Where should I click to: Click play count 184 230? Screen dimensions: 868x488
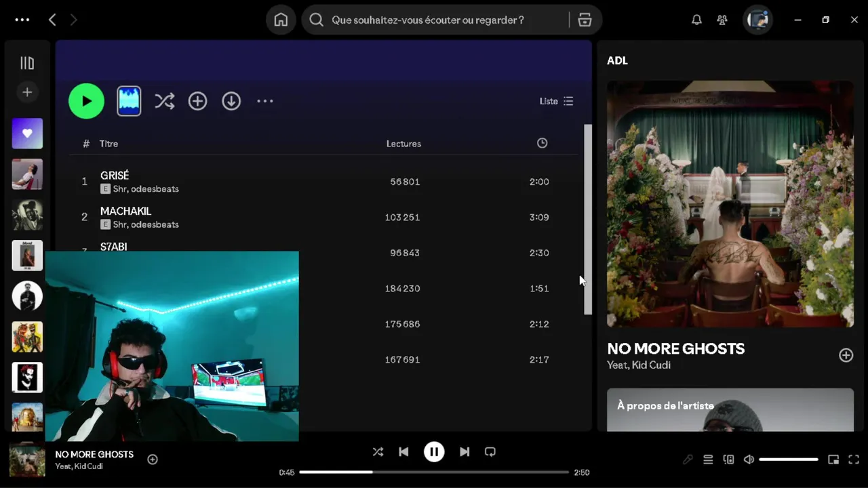[x=402, y=289]
